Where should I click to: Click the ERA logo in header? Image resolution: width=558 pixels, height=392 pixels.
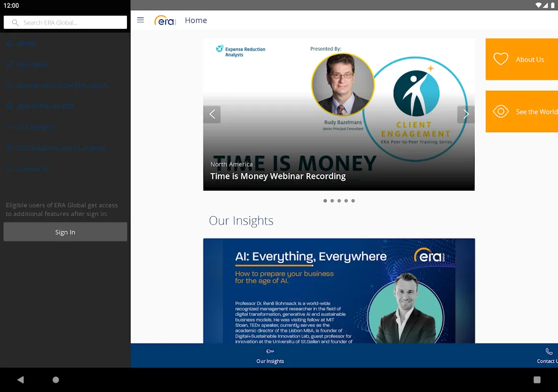click(x=165, y=21)
